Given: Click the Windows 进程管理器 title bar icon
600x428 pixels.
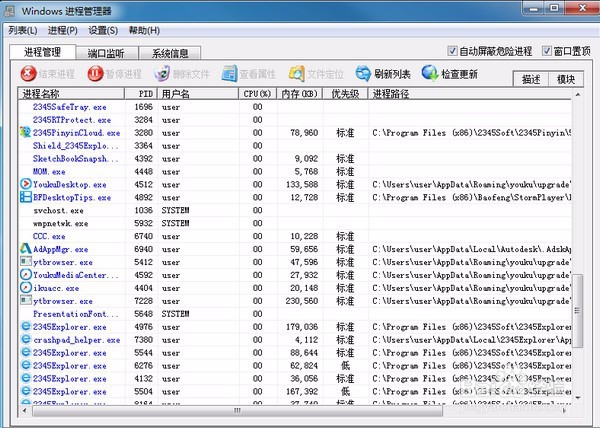Looking at the screenshot, I should 9,11.
